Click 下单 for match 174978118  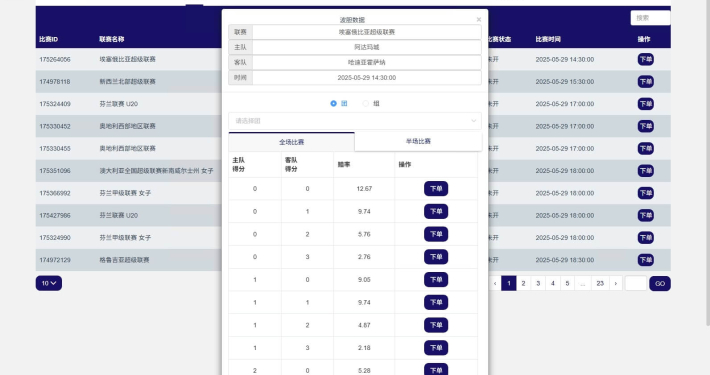(x=645, y=82)
